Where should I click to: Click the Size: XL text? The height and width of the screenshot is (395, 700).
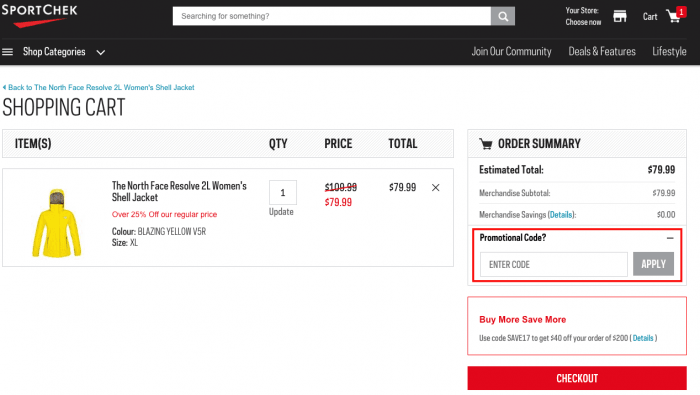[x=125, y=243]
